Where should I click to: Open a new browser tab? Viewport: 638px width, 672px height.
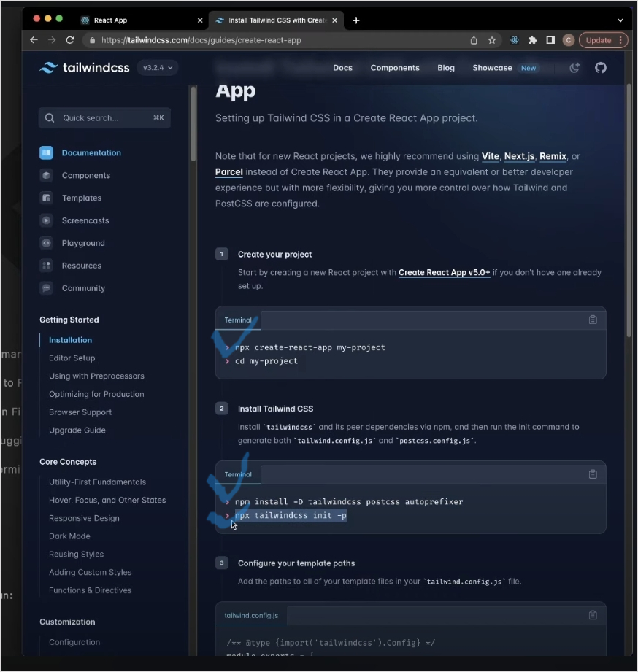(356, 20)
